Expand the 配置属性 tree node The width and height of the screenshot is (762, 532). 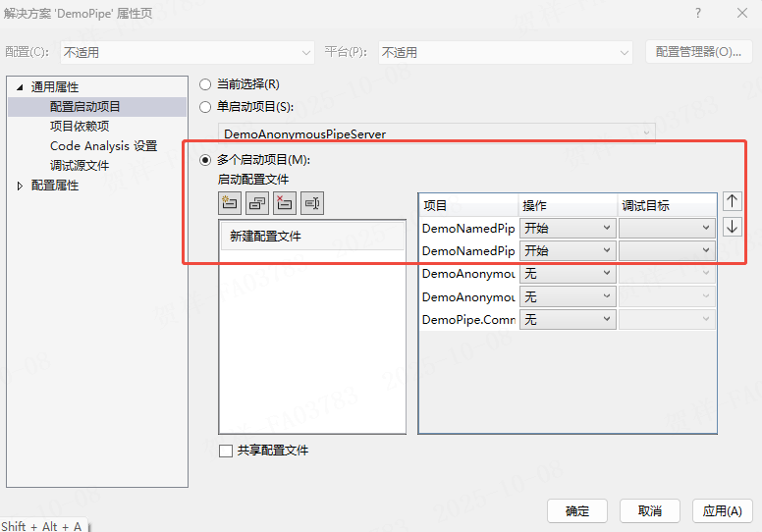coord(20,186)
